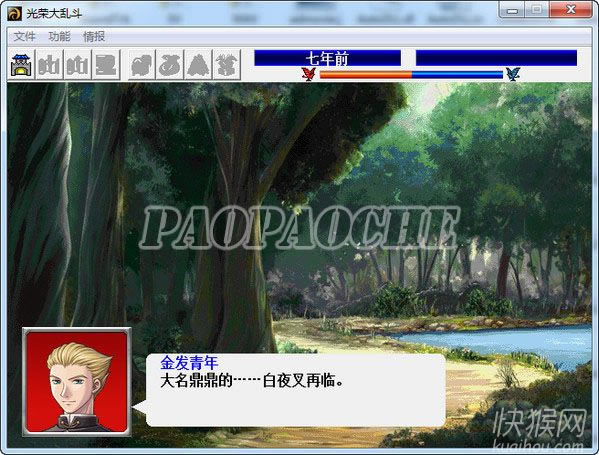Open the 情报 menu

pos(94,37)
